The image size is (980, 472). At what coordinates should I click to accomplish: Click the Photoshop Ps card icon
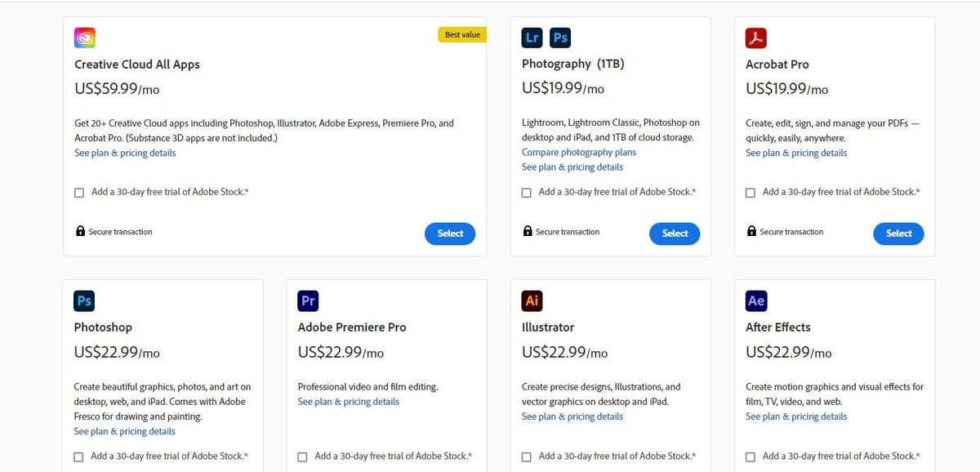(84, 301)
